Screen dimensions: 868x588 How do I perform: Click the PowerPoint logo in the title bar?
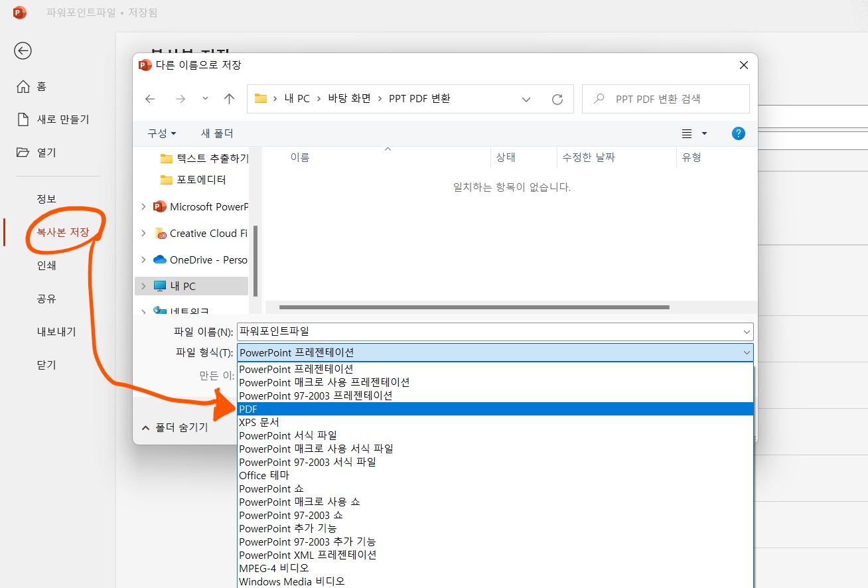(20, 13)
